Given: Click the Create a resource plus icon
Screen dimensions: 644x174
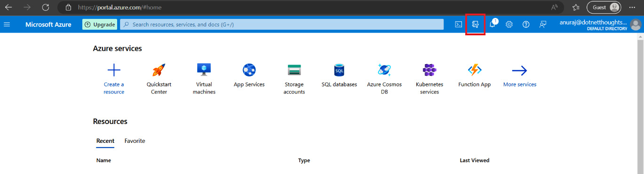Looking at the screenshot, I should tap(114, 70).
